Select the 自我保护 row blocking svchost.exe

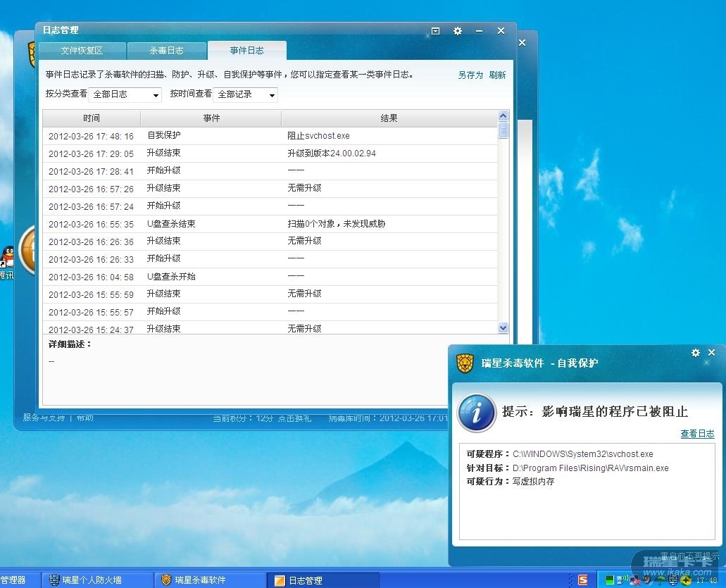click(x=270, y=136)
